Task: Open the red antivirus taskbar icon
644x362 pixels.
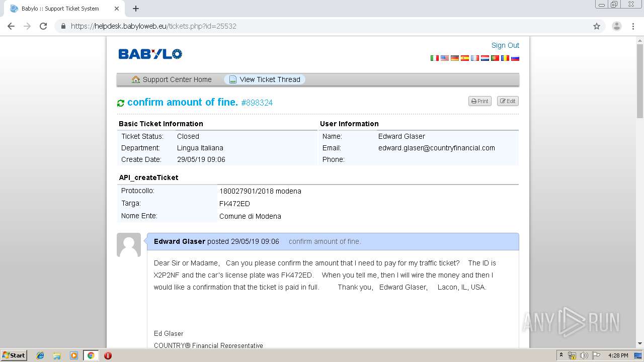Action: point(108,355)
